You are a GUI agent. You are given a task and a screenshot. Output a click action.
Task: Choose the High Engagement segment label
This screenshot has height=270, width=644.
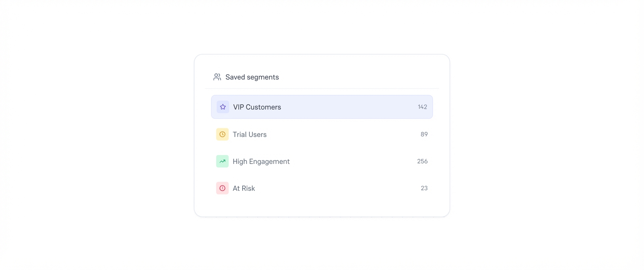261,162
